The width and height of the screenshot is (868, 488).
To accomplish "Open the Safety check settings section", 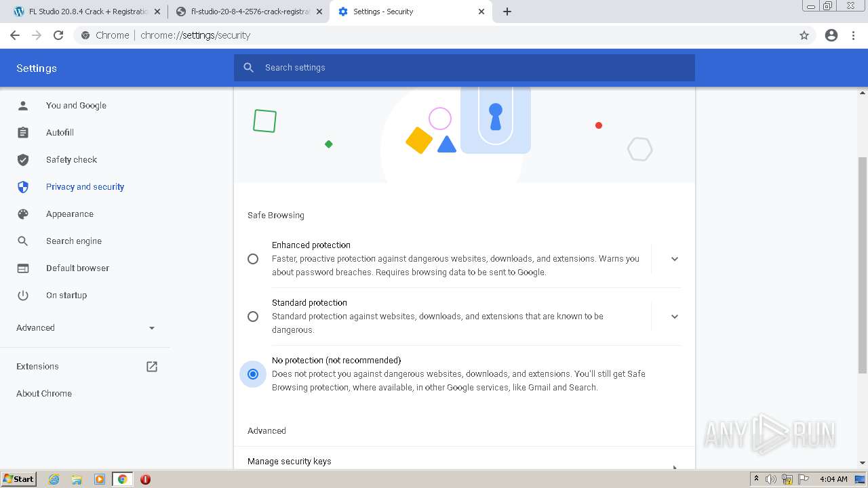I will click(71, 160).
